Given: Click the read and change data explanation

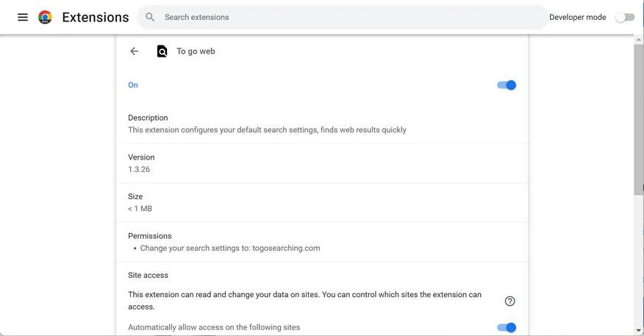Looking at the screenshot, I should 304,300.
